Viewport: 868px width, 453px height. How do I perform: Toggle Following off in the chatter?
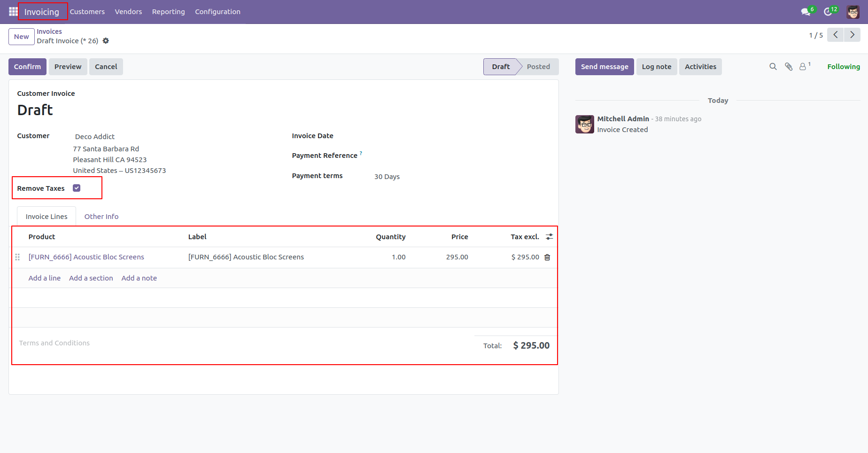[843, 66]
